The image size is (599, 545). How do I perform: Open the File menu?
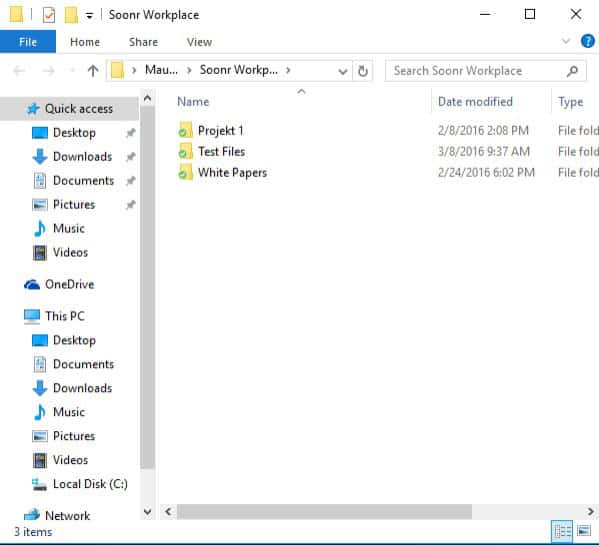[x=28, y=42]
